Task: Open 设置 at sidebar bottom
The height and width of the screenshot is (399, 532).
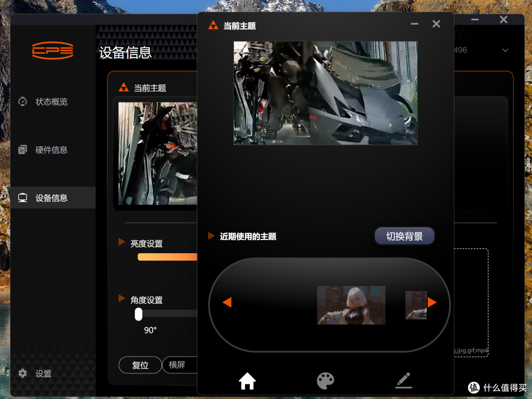Action: point(43,373)
